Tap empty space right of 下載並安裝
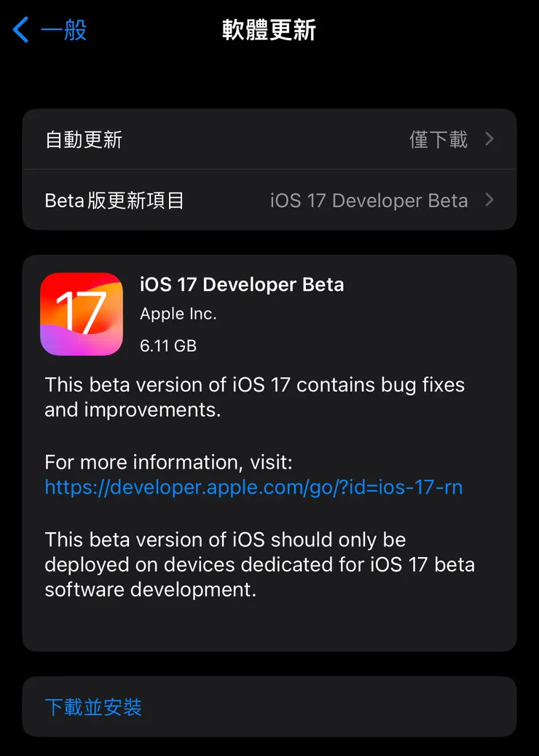539x756 pixels. coord(350,707)
